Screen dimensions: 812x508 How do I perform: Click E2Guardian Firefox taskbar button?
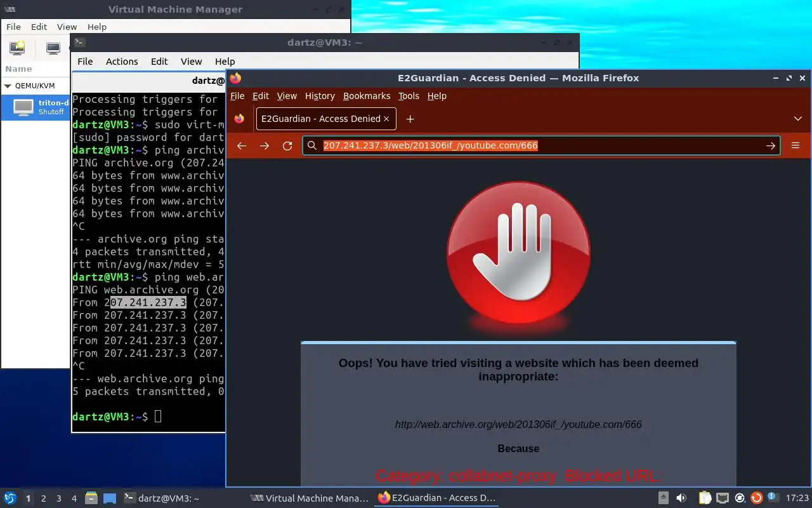point(436,498)
